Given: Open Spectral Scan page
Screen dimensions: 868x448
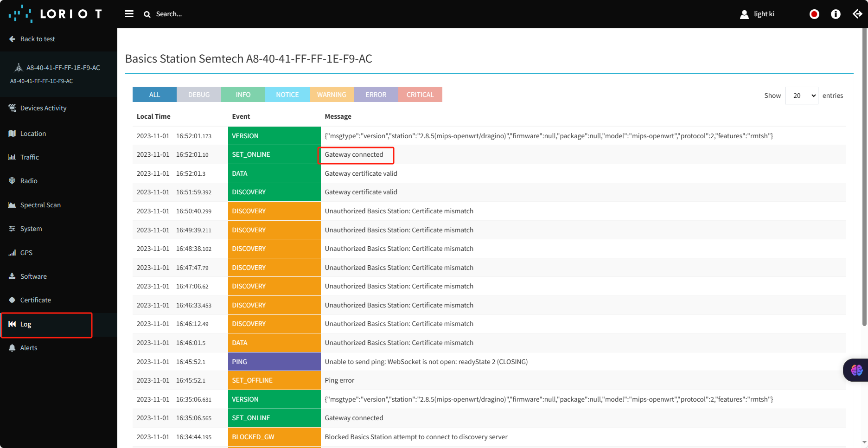Looking at the screenshot, I should (x=40, y=205).
